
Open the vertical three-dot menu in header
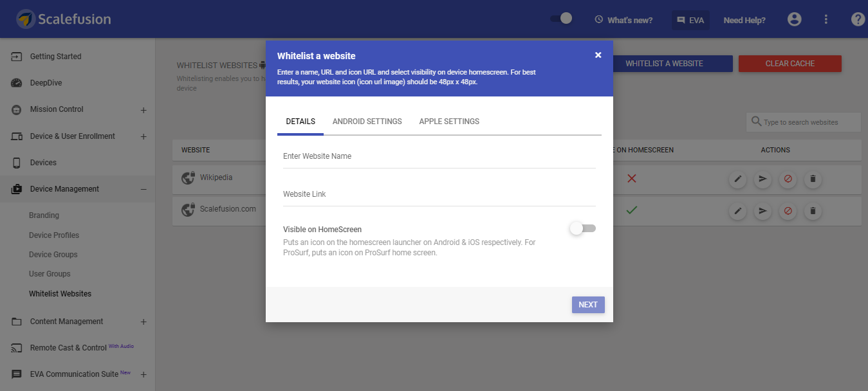coord(826,19)
